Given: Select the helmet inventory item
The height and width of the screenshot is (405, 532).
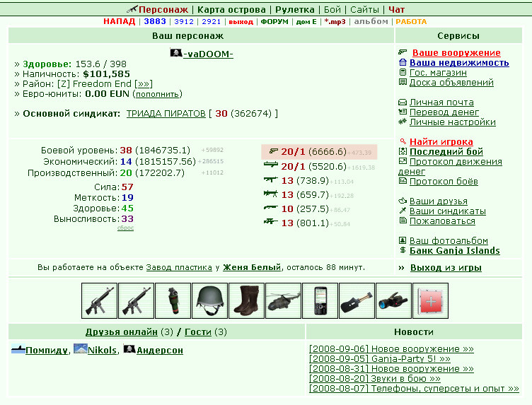Looking at the screenshot, I should point(209,301).
